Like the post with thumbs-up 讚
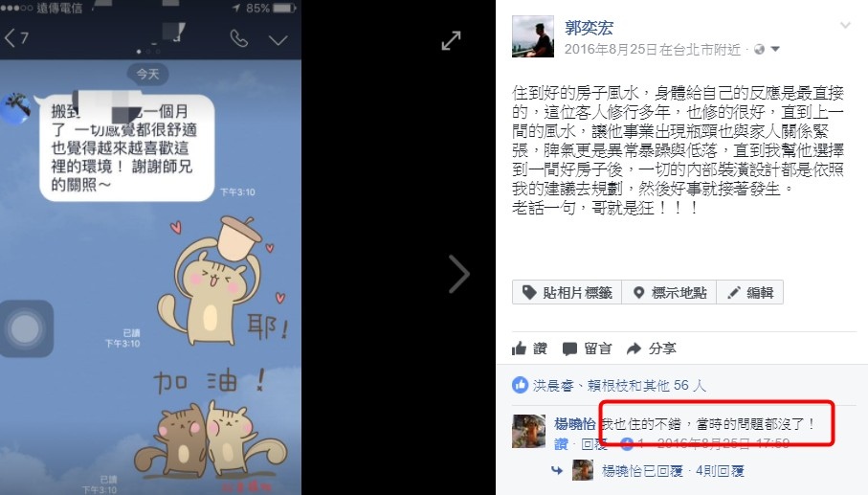868x495 pixels. [529, 349]
